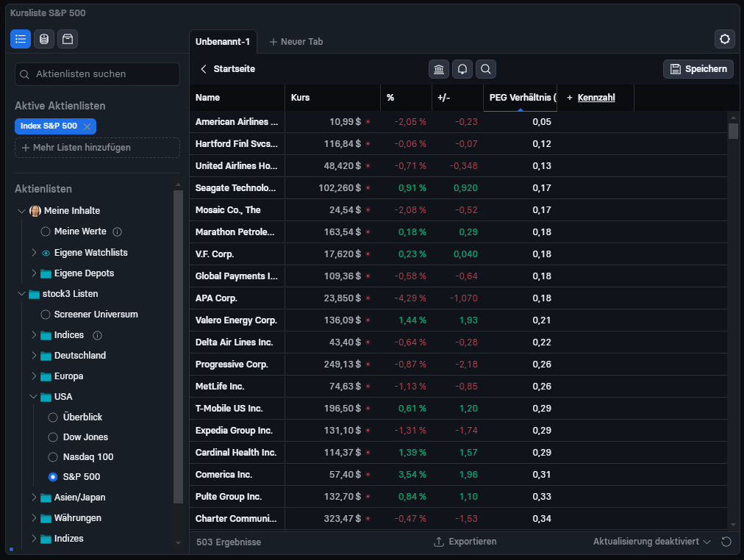Sort by the Name column header
This screenshot has width=744, height=560.
pyautogui.click(x=237, y=98)
